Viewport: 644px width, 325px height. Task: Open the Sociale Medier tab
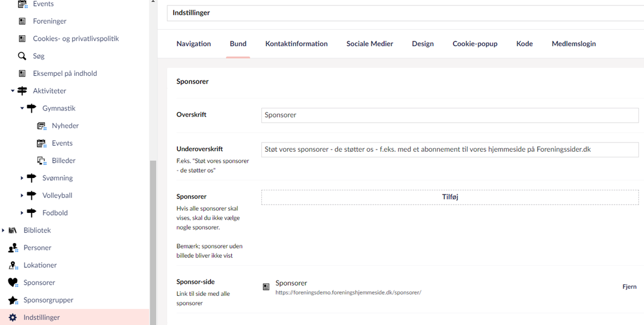[369, 44]
